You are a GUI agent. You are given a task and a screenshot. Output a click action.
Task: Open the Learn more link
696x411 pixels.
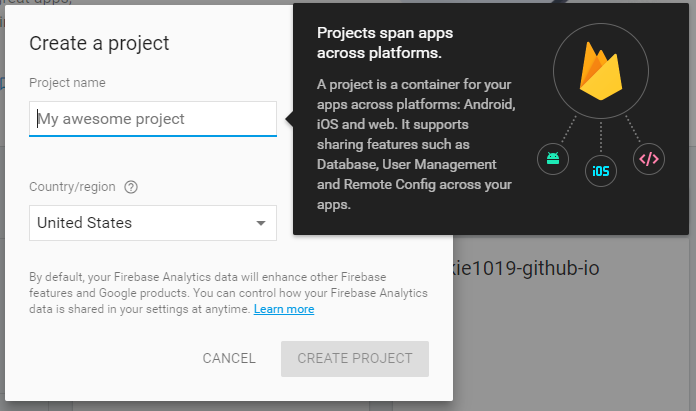pos(284,310)
